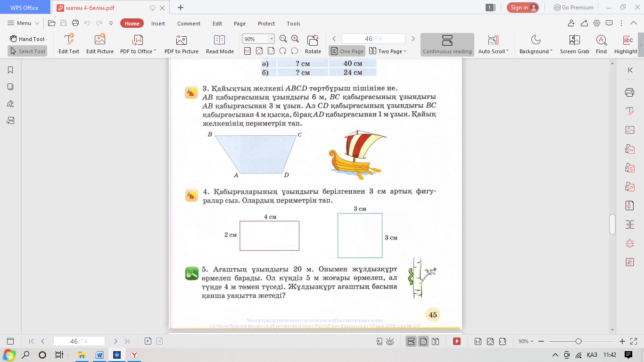Expand the Two Page dropdown
Screen dimensions: 644x362
[x=405, y=51]
